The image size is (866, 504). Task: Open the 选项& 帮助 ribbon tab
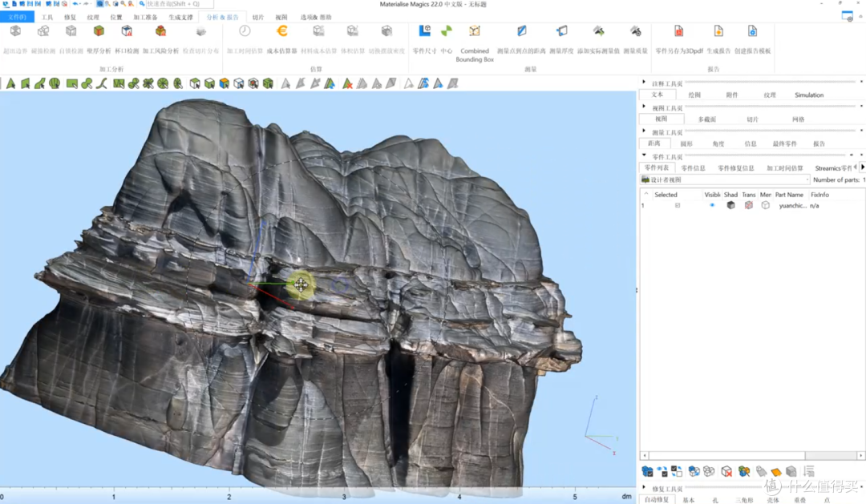click(316, 17)
